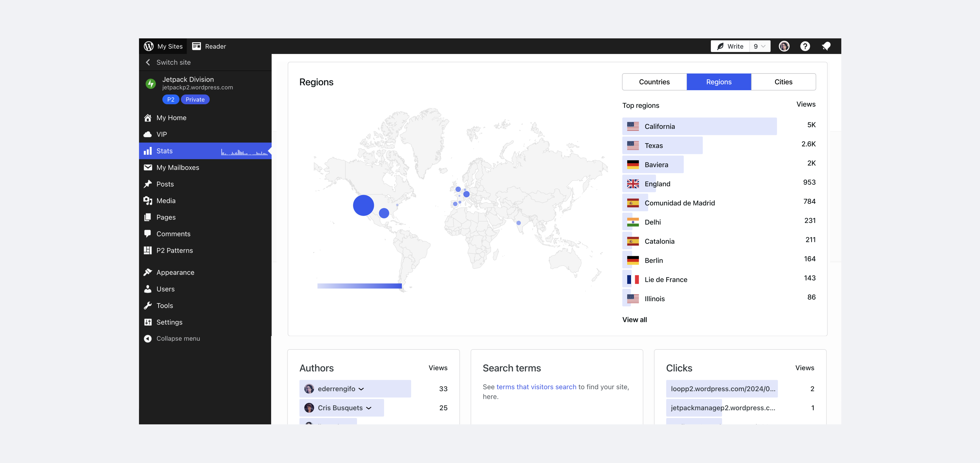Click the WordPress logo icon
The height and width of the screenshot is (463, 980).
click(149, 46)
